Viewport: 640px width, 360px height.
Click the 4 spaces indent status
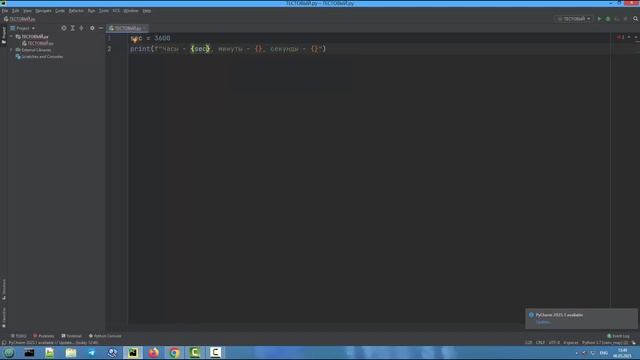(571, 342)
